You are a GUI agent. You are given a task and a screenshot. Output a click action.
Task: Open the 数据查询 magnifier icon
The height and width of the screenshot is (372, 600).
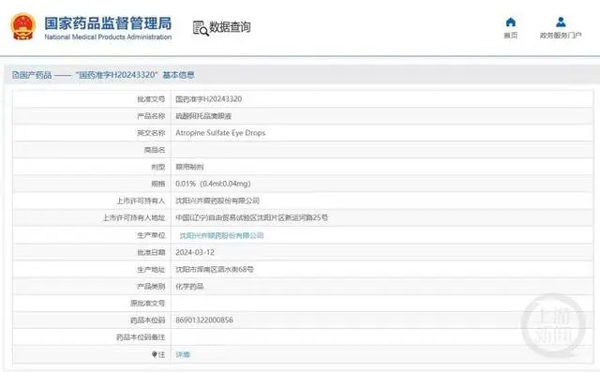(201, 28)
